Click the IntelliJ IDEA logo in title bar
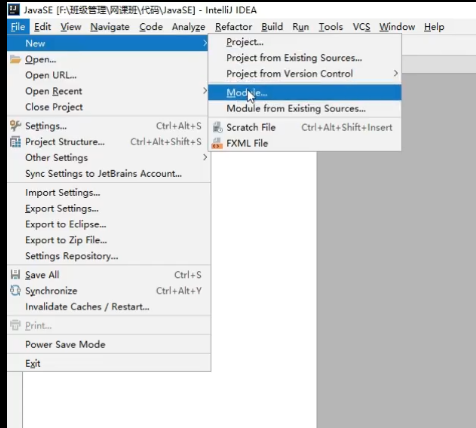This screenshot has height=428, width=476. [14, 10]
